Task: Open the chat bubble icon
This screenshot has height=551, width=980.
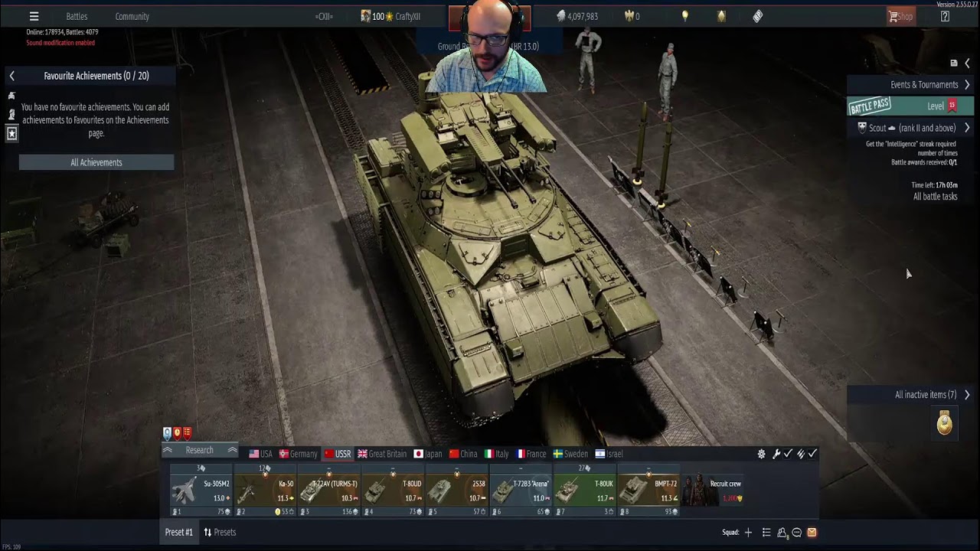Action: coord(797,533)
